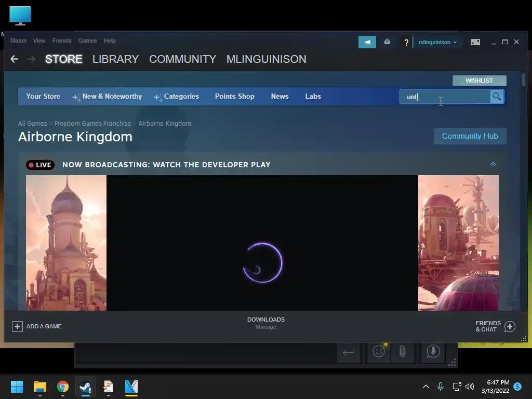Open the inbox envelope icon

pos(387,42)
